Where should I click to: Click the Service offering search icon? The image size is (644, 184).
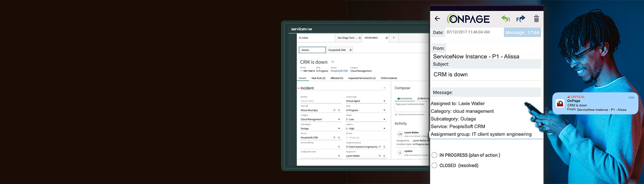(x=339, y=147)
